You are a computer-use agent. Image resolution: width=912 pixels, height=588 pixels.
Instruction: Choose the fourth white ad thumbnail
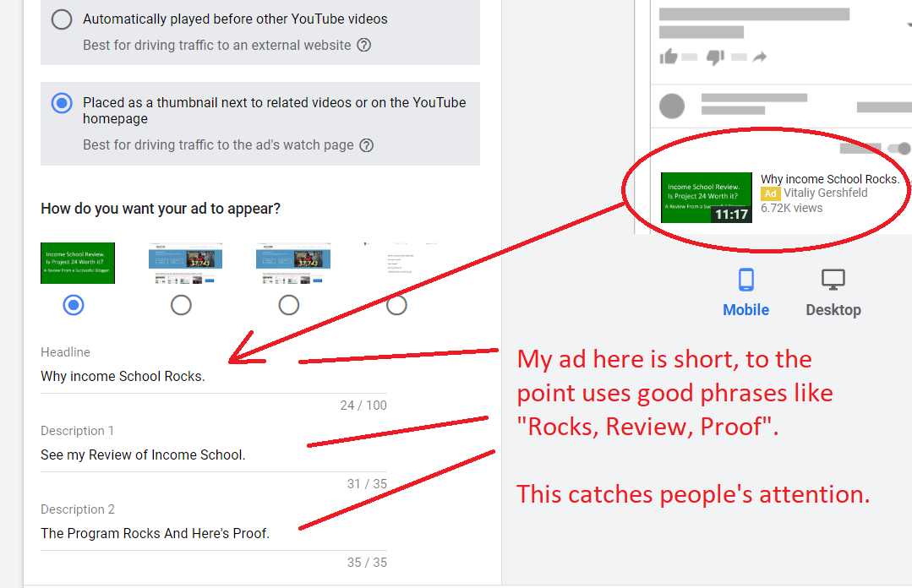401,263
